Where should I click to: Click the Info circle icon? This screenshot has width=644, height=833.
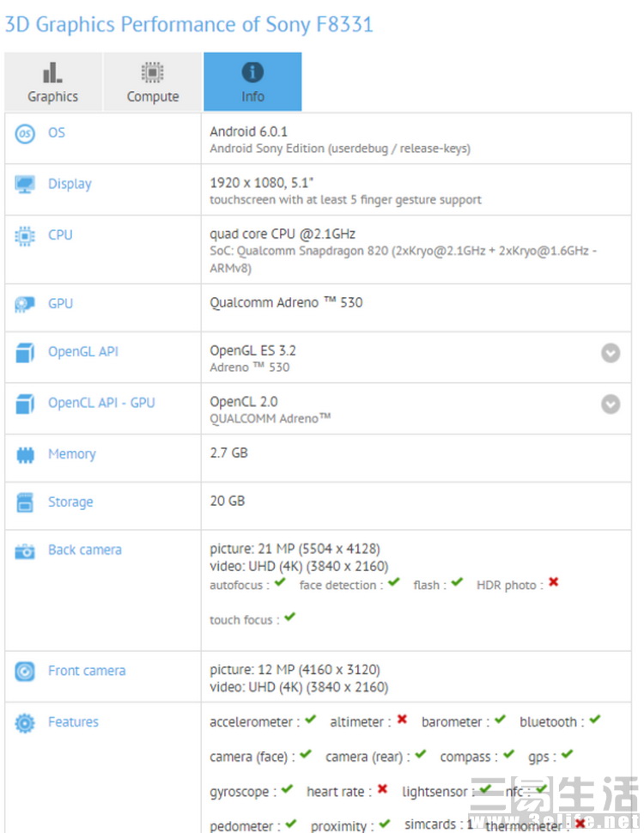click(x=252, y=72)
